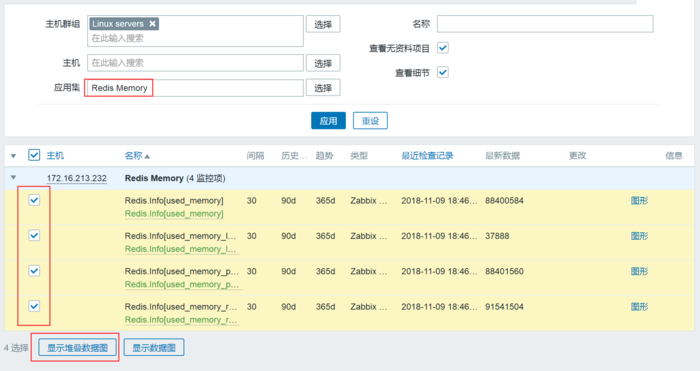
Task: Reset the filter with the Reset button
Action: tap(370, 121)
